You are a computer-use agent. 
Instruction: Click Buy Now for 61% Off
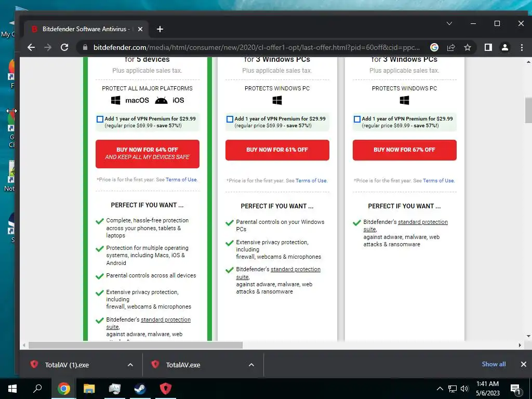tap(277, 150)
